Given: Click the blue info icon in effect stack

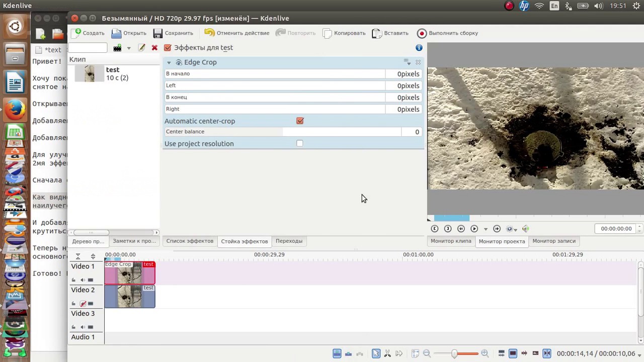Looking at the screenshot, I should 419,47.
